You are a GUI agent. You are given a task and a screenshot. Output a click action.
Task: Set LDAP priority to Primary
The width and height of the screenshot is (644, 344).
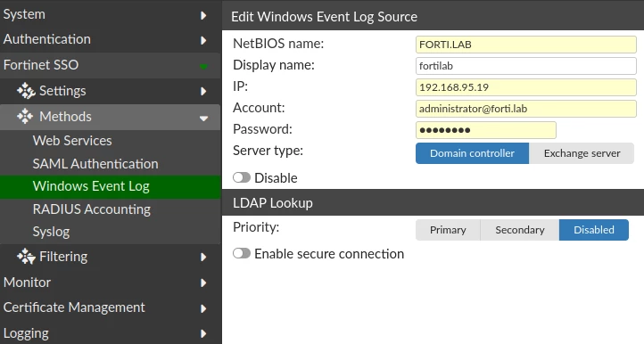448,230
